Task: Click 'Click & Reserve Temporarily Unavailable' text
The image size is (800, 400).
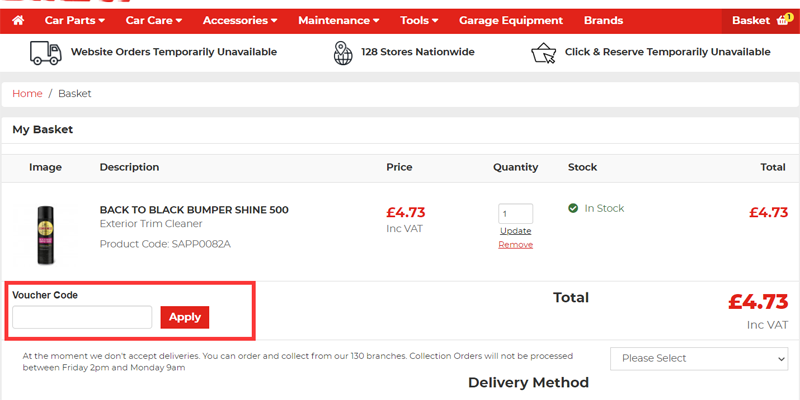Action: click(667, 52)
